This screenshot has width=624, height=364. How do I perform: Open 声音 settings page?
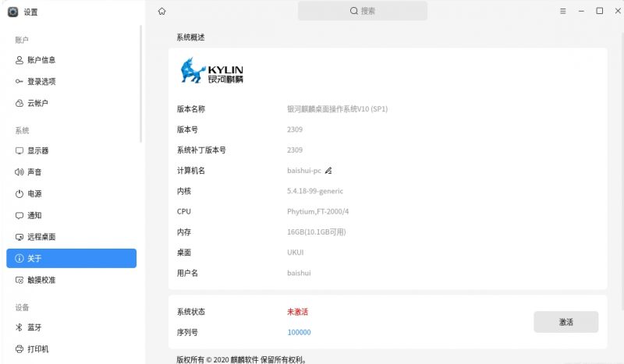coord(72,171)
